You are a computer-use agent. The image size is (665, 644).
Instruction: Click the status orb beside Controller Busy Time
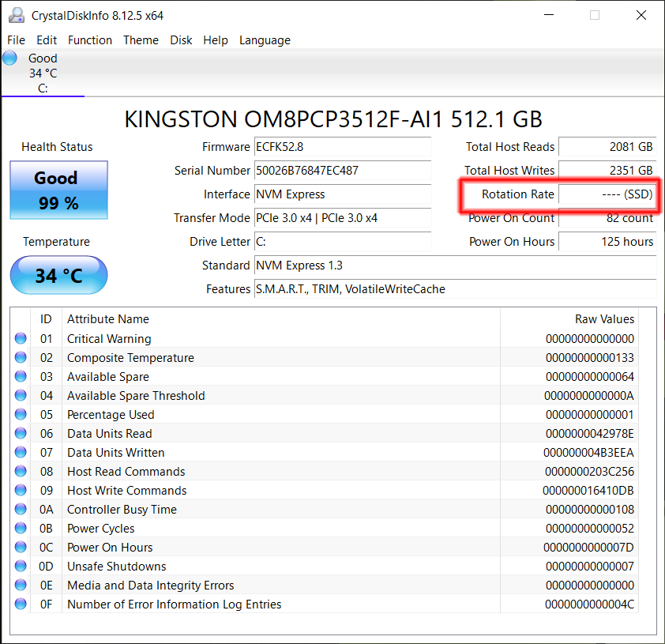(x=21, y=509)
